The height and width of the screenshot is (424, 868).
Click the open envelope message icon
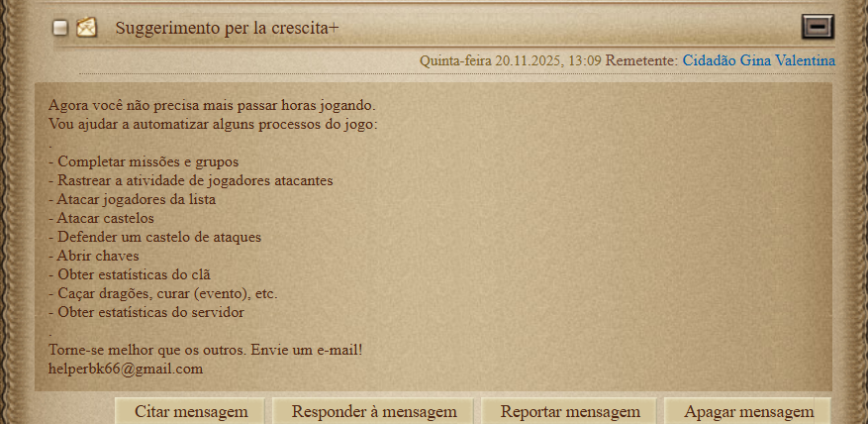(x=86, y=27)
